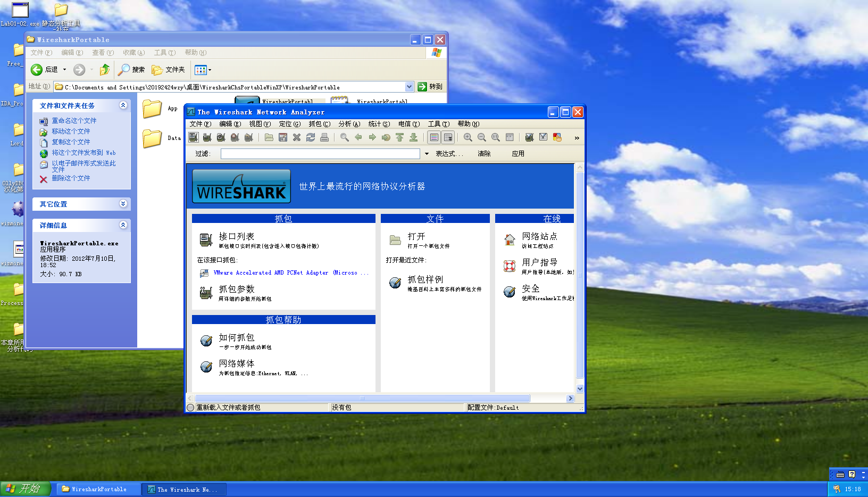Click 打开 to open capture file
Screen dimensions: 868x497
(416, 236)
